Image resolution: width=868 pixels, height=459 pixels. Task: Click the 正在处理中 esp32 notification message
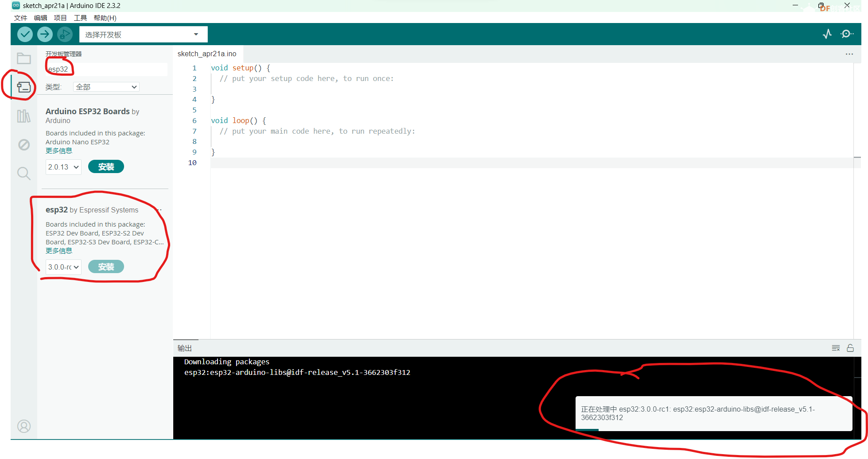coord(698,413)
